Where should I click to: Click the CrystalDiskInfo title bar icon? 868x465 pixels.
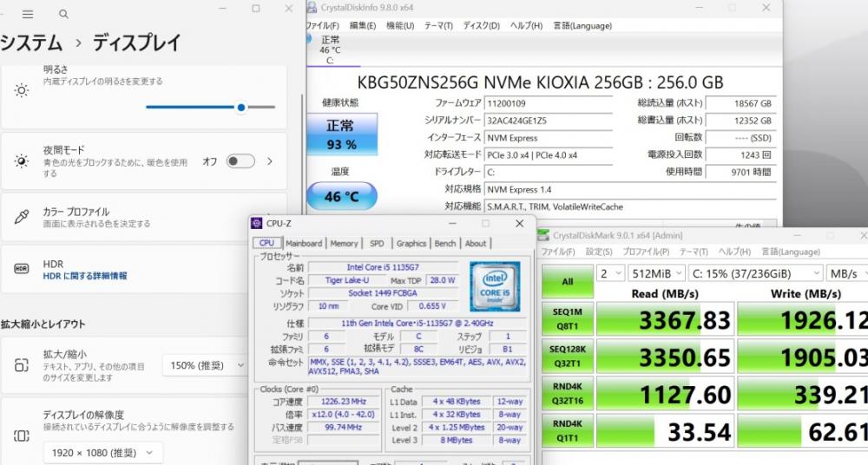coord(312,8)
